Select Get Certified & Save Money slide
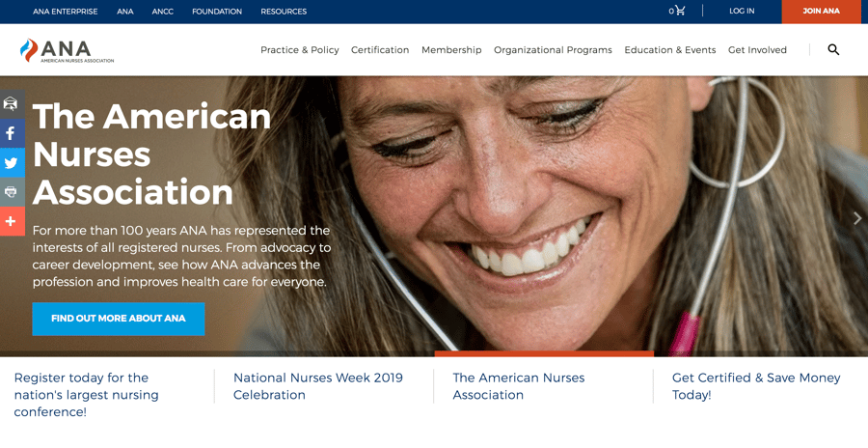 tap(755, 386)
